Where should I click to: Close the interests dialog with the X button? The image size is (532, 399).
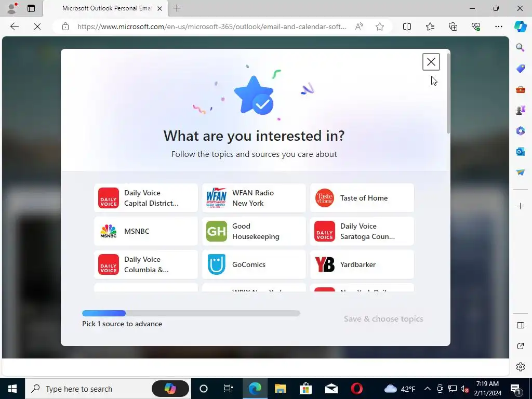pyautogui.click(x=431, y=62)
